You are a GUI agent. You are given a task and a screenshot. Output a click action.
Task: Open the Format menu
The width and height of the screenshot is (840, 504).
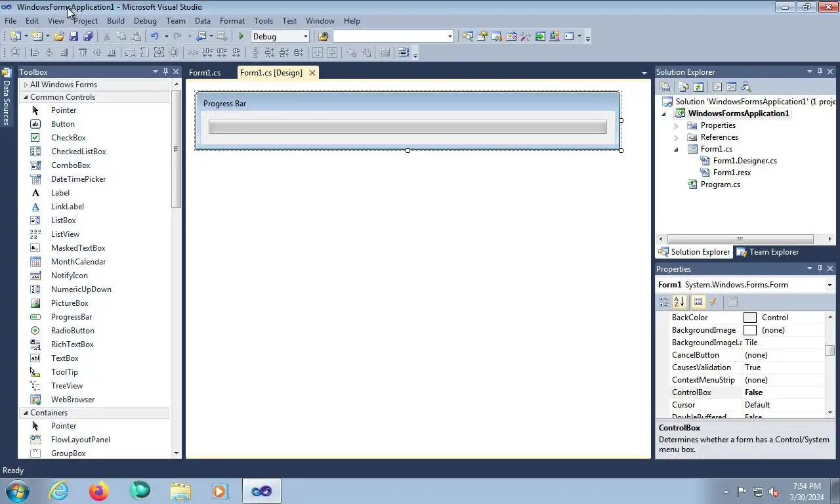coord(232,21)
